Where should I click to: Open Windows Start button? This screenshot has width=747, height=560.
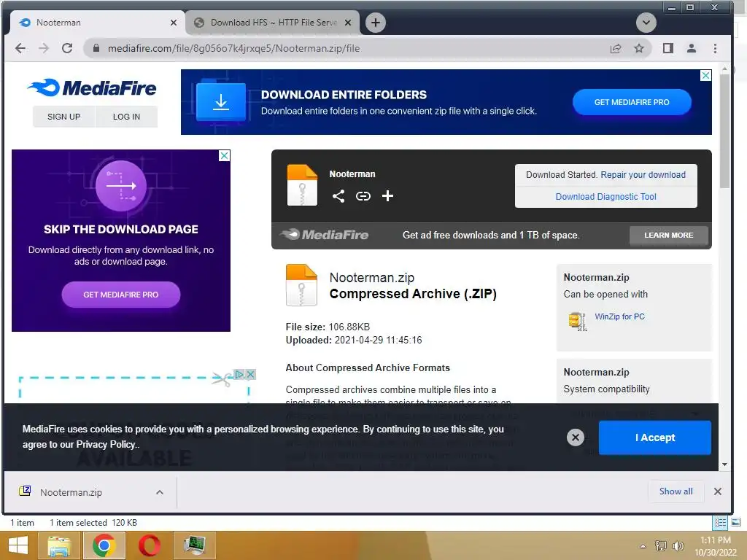coord(18,545)
